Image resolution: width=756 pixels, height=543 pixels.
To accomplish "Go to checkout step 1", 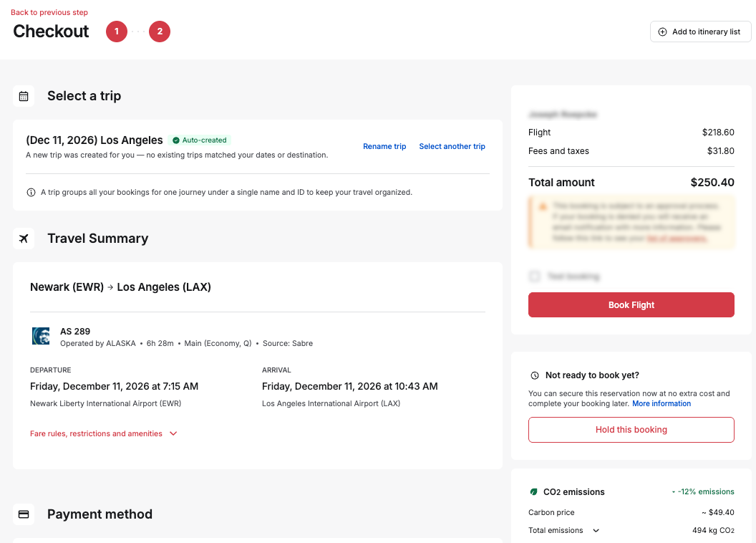I will coord(117,32).
